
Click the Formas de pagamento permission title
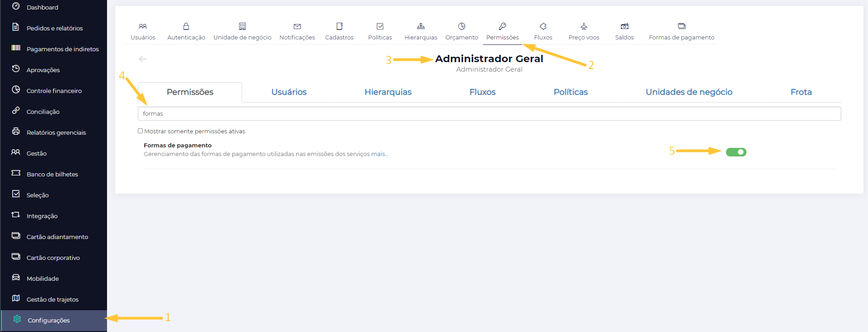tap(178, 145)
